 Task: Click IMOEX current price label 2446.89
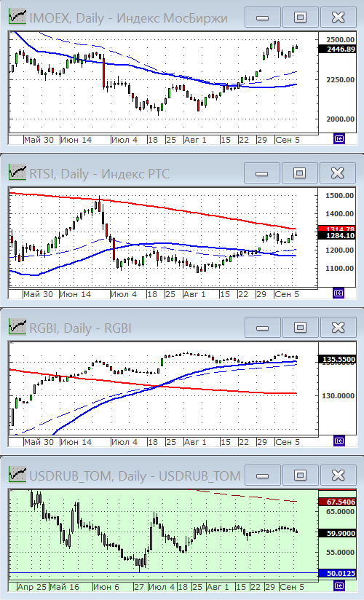(337, 49)
